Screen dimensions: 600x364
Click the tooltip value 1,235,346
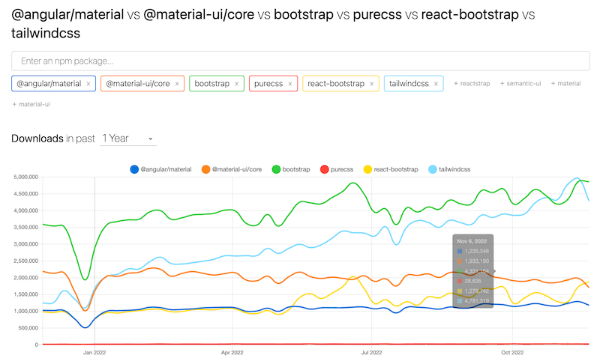(x=477, y=252)
